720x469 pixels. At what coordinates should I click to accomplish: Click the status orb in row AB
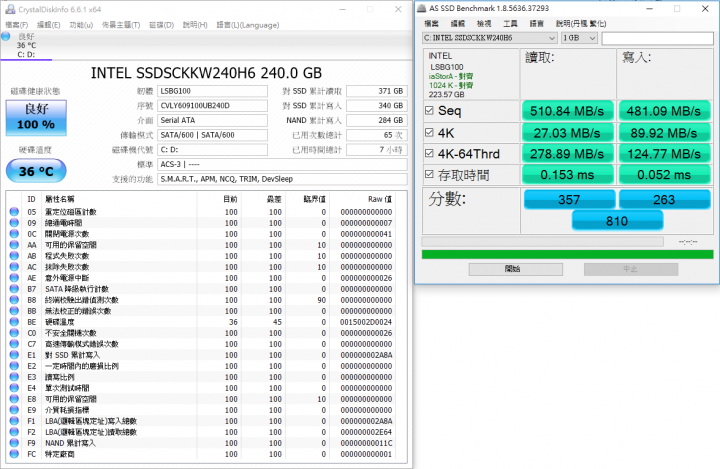click(x=14, y=256)
